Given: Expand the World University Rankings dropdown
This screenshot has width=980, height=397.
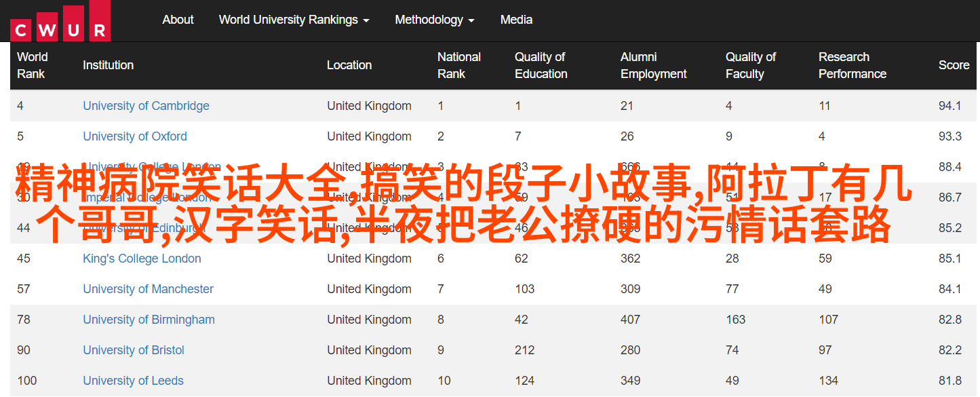Looking at the screenshot, I should tap(294, 20).
